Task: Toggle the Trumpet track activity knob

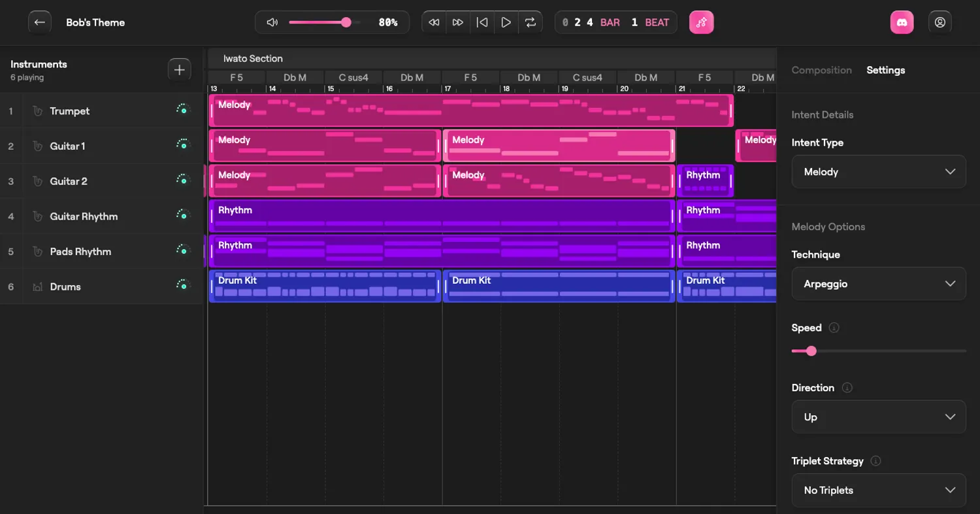Action: 182,110
